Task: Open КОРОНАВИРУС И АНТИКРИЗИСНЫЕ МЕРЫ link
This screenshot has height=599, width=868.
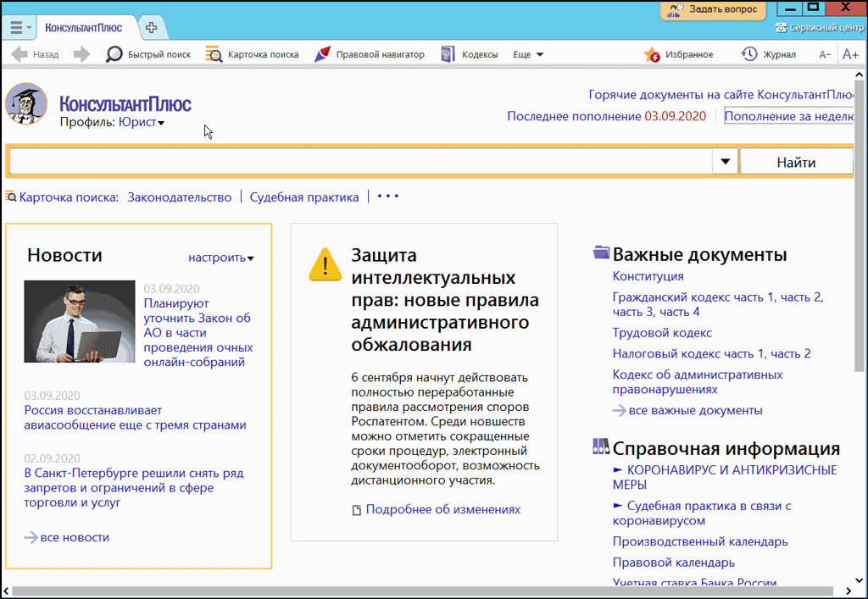Action: [725, 477]
